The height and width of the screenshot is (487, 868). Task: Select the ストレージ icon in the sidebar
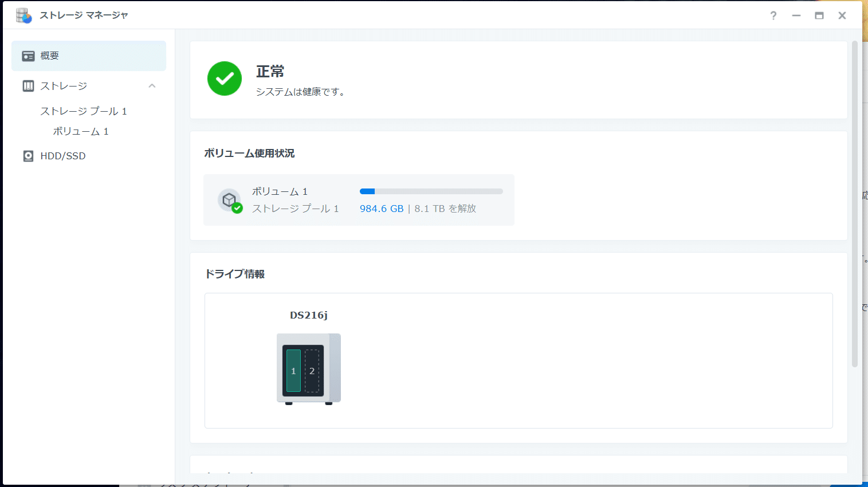tap(28, 85)
